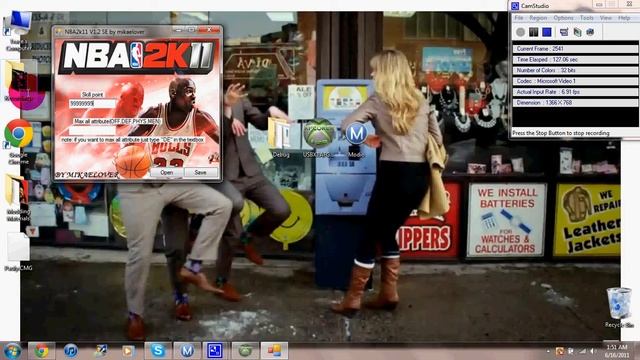This screenshot has height=360, width=640.
Task: Pause recording in CamStudio toolbar
Action: [x=533, y=32]
